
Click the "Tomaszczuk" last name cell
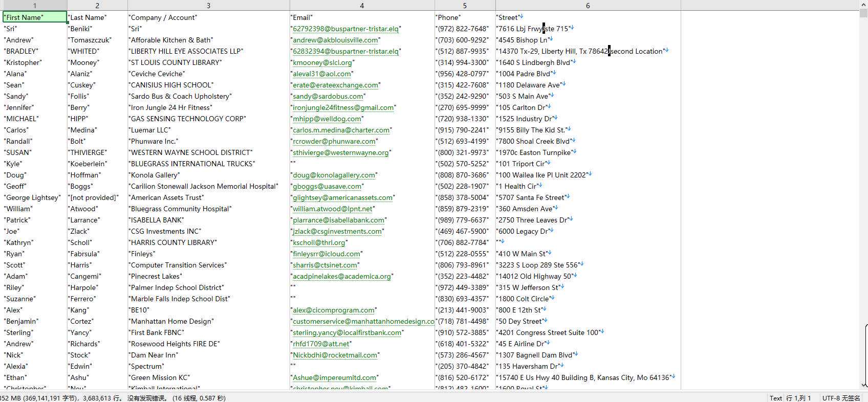coord(97,40)
